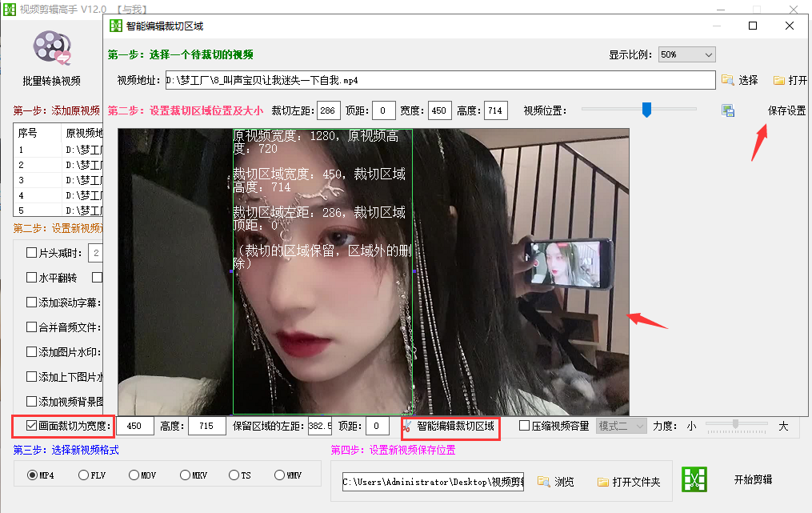The height and width of the screenshot is (513, 812).
Task: Click the 智能编辑裁切区域 dialog title icon
Action: pos(116,26)
